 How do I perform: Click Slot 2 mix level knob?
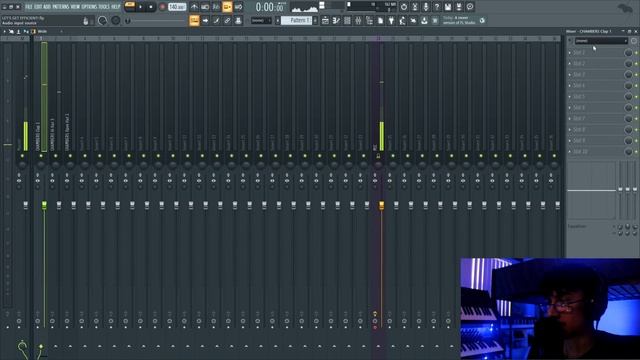pos(628,64)
